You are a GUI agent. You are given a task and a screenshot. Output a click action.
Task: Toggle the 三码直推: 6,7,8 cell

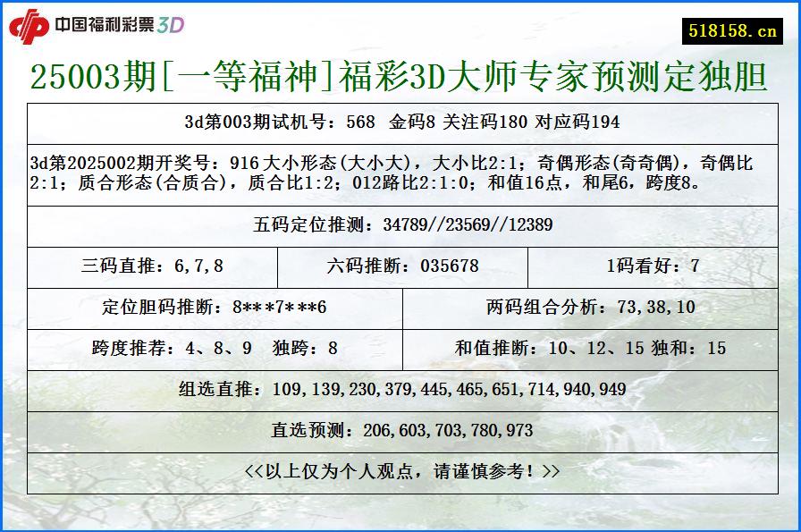click(x=152, y=266)
